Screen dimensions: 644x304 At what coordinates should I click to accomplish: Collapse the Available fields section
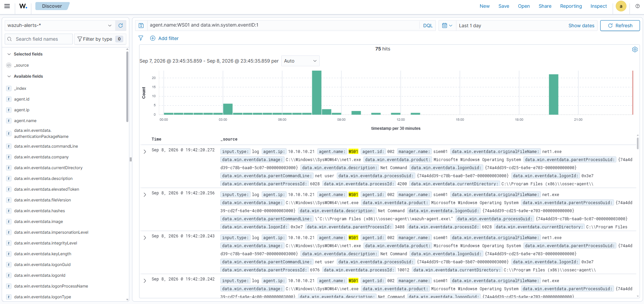tap(9, 76)
